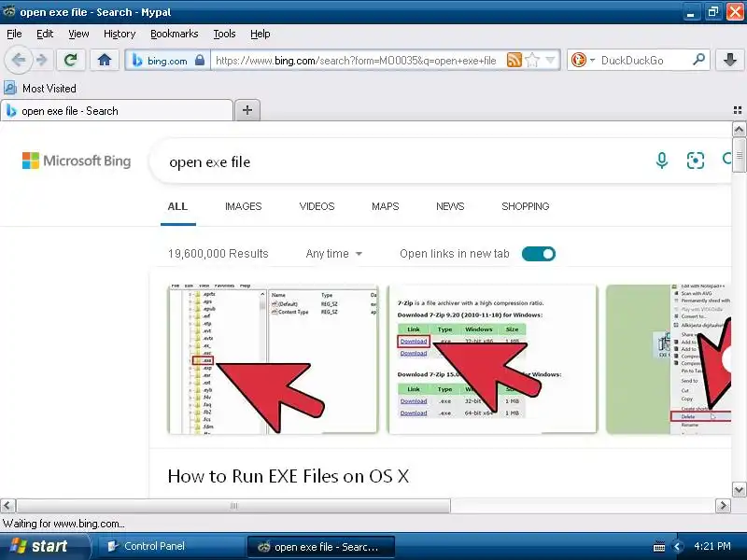The height and width of the screenshot is (560, 747).
Task: Click the horizontal scrollbar left arrow
Action: click(x=7, y=505)
